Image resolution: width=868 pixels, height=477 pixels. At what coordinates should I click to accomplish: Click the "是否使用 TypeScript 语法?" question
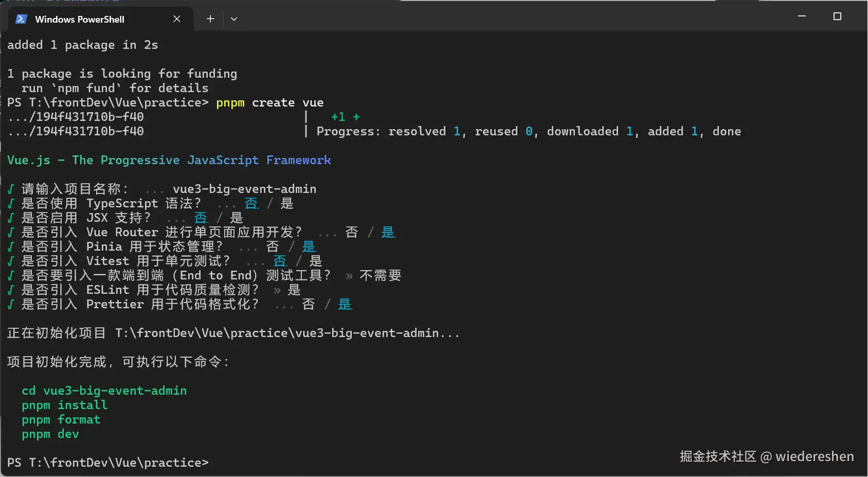[x=112, y=204]
